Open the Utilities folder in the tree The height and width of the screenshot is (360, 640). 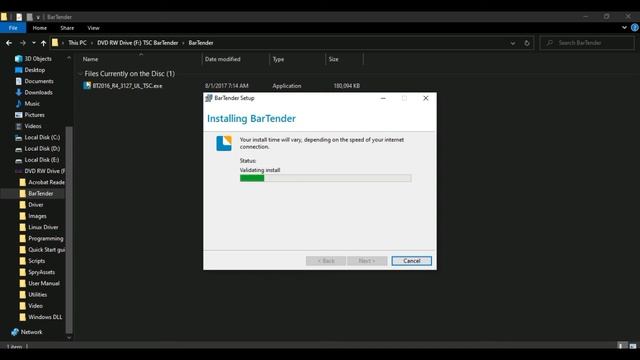(x=38, y=295)
